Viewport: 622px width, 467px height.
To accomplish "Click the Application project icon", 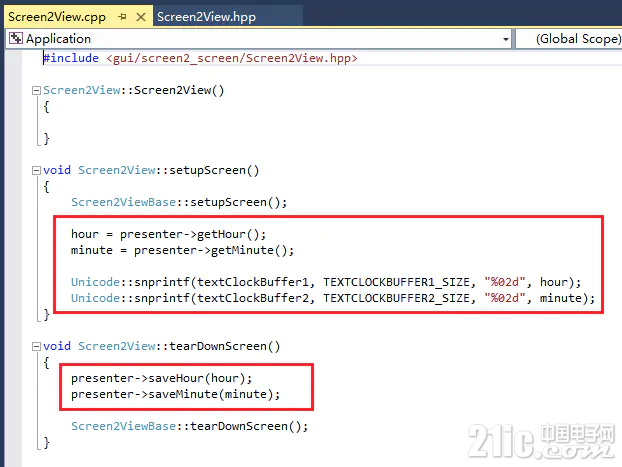I will [16, 38].
